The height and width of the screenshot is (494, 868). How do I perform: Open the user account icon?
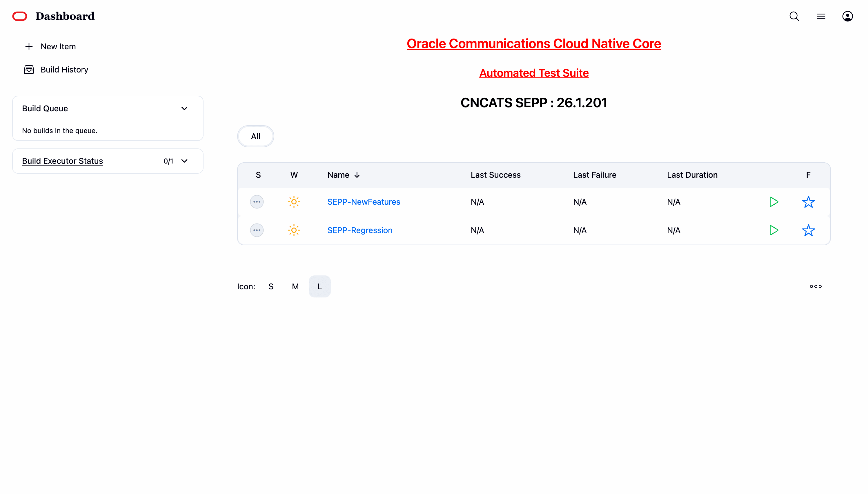(847, 16)
